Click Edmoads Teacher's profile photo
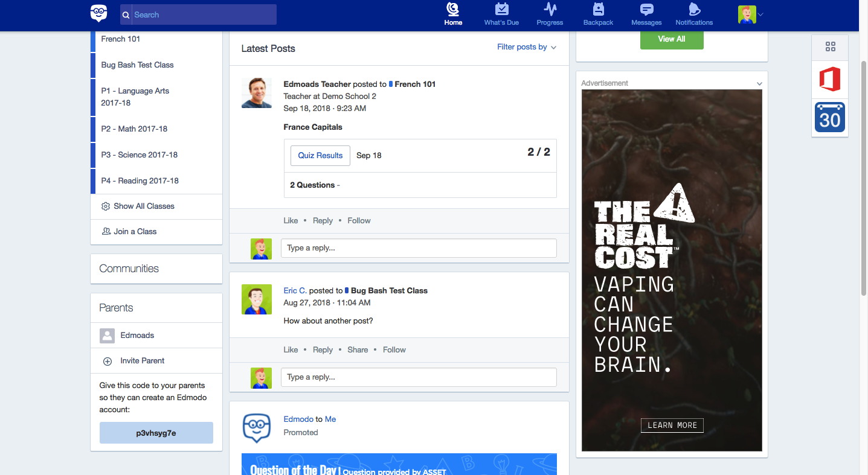 click(x=257, y=93)
